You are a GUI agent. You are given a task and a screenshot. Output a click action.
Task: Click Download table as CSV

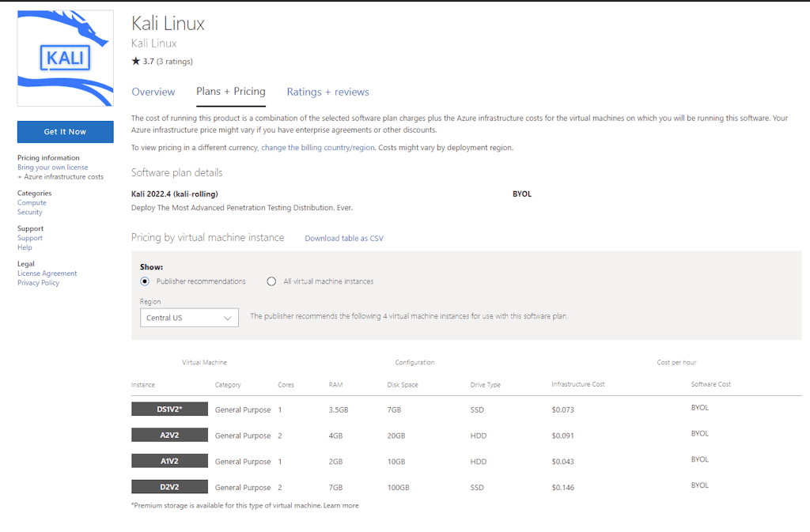coord(344,239)
